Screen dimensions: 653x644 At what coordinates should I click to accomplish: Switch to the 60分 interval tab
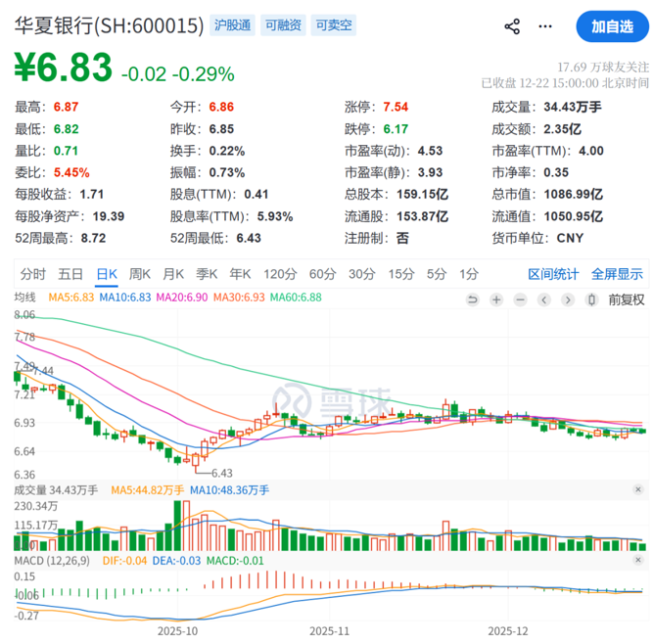coord(322,274)
